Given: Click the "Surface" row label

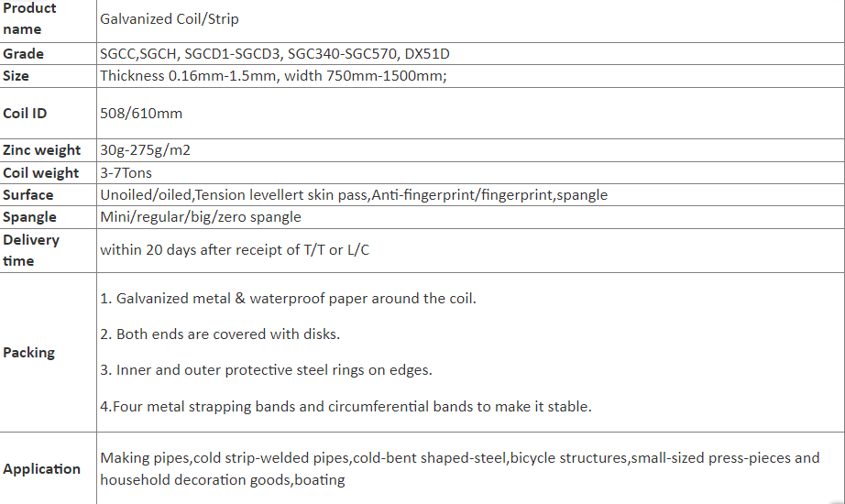Looking at the screenshot, I should (x=28, y=194).
